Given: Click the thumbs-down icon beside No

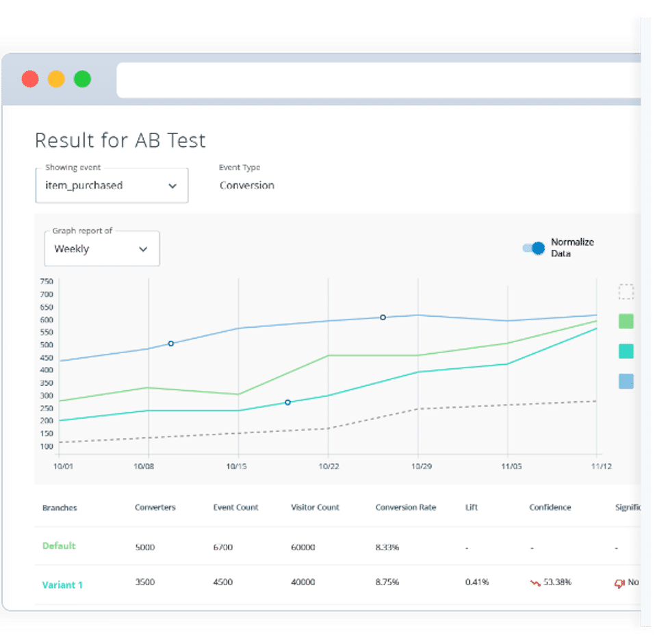Looking at the screenshot, I should (619, 583).
